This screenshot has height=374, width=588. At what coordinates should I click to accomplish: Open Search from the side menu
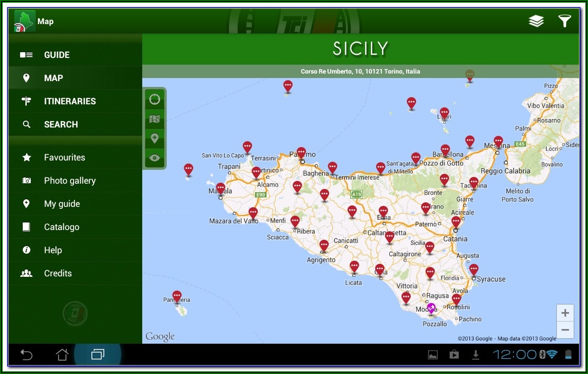point(61,124)
